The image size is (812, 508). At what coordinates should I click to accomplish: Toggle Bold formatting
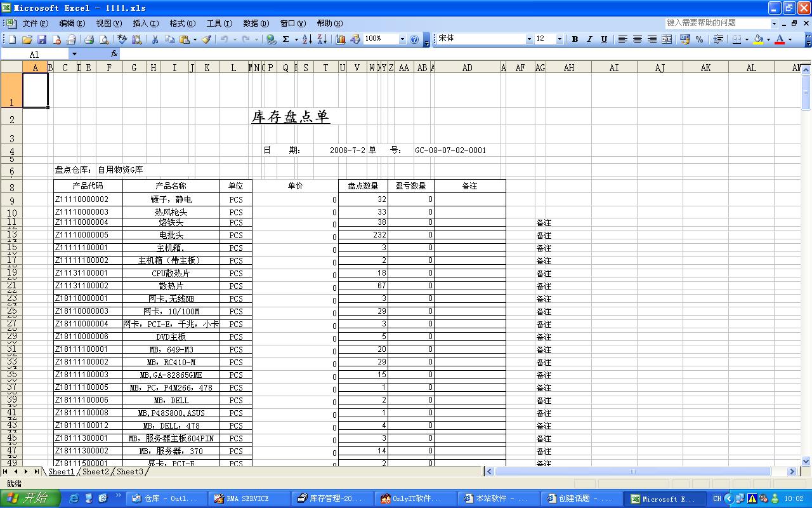click(575, 39)
